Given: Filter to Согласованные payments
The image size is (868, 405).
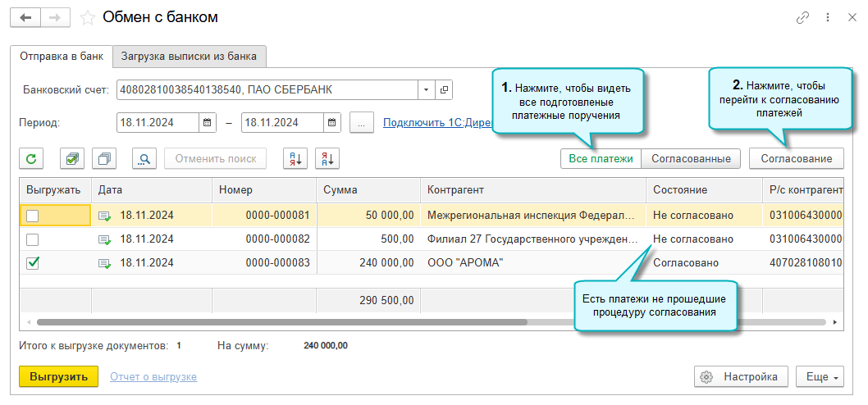Looking at the screenshot, I should click(691, 159).
